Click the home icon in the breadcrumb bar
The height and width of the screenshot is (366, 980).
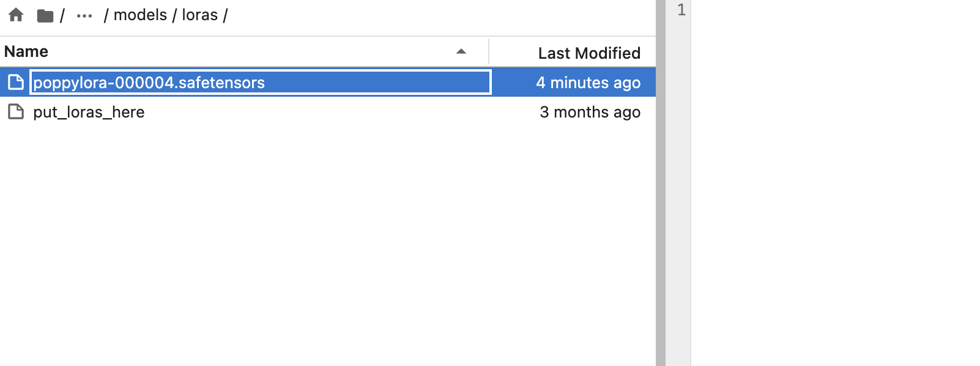(16, 15)
